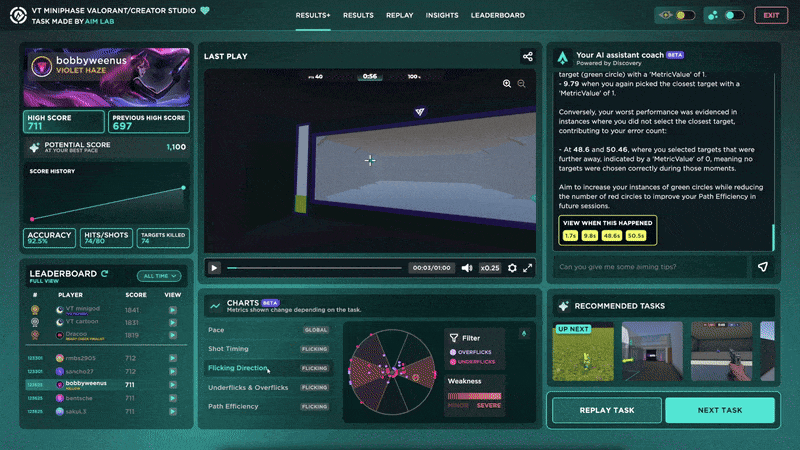Change the x0.25 playback speed

[x=489, y=268]
